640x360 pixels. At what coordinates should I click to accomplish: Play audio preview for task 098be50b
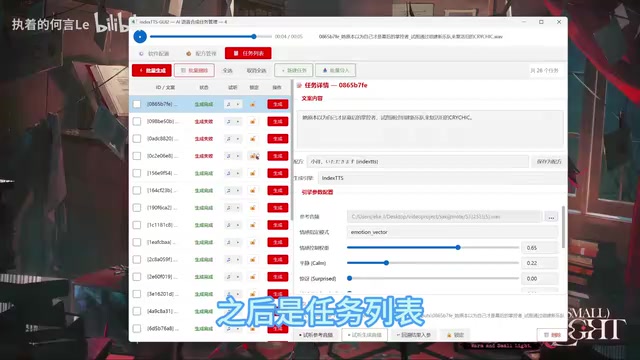tap(229, 122)
